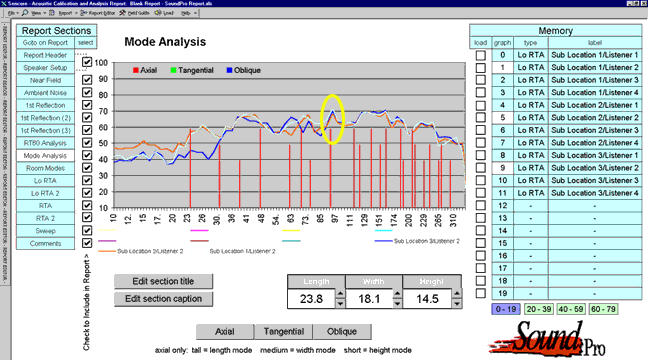Screen dimensions: 648x360
Task: Select the Lo RTA 2 section
Action: tap(45, 193)
